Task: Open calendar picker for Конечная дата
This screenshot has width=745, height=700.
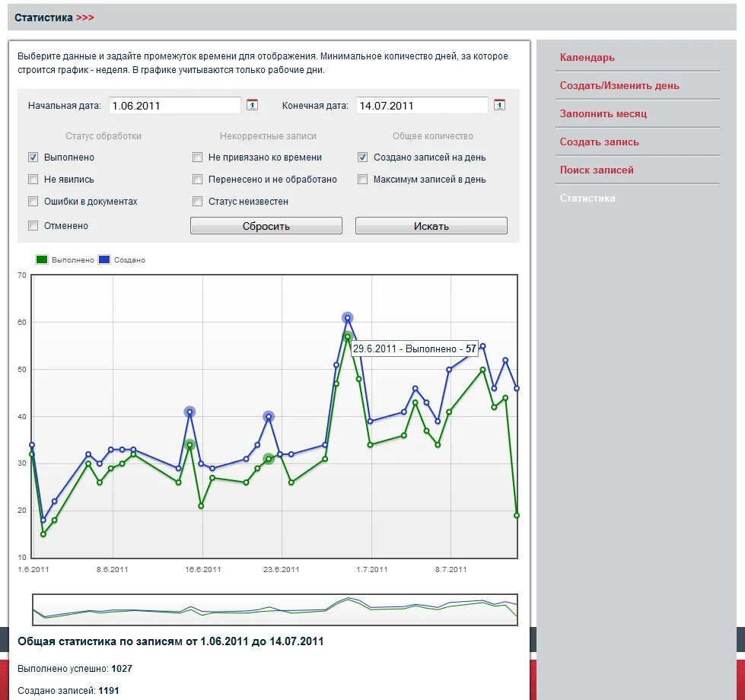Action: coord(499,105)
